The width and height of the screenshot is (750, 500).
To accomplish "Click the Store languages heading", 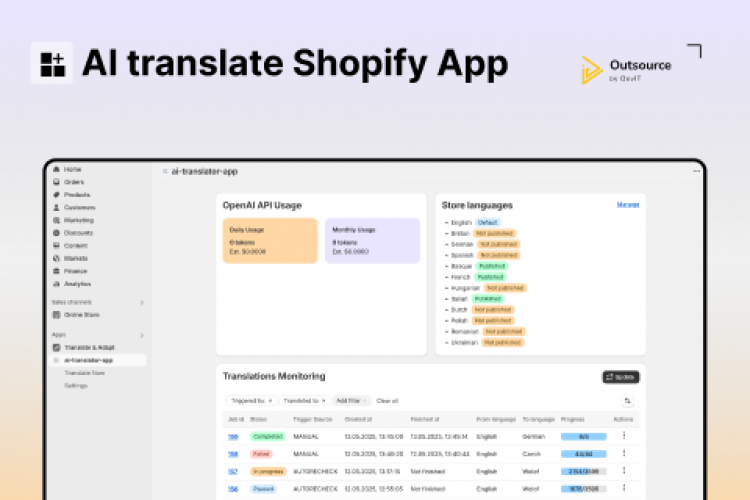I will click(x=477, y=205).
